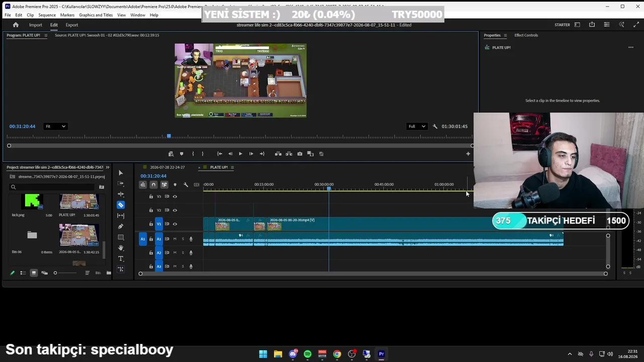644x362 pixels.
Task: Click the Extract button in Program Monitor
Action: (289, 154)
